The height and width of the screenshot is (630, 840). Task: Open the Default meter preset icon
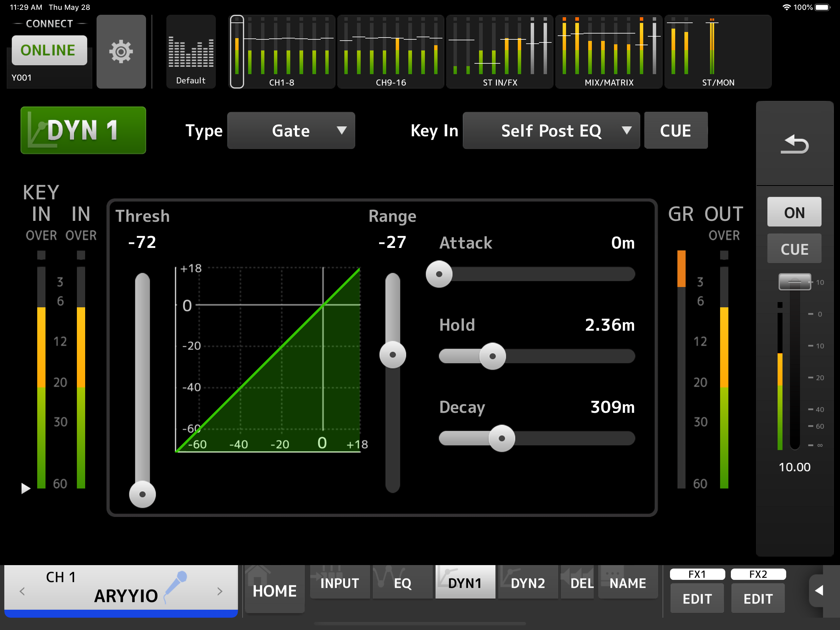click(191, 52)
